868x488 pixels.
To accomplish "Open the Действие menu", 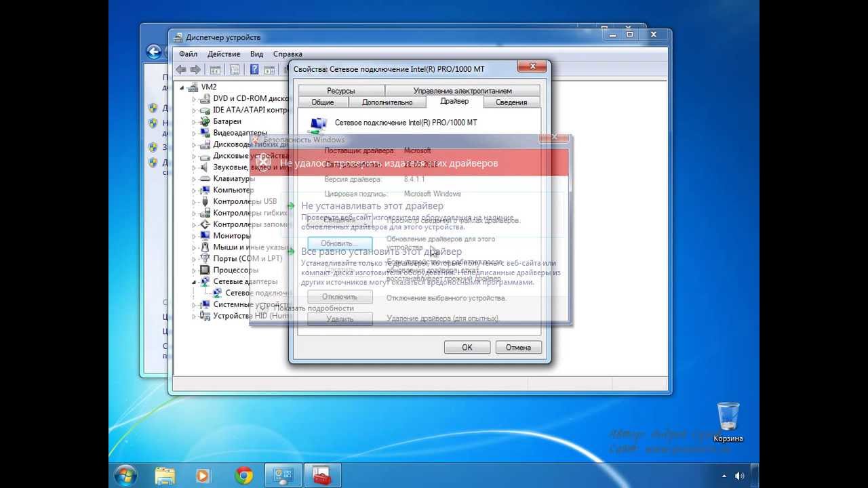I will [224, 54].
